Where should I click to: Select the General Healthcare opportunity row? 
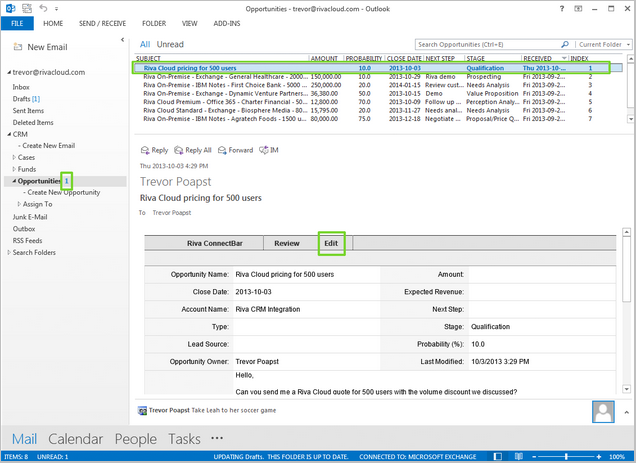pyautogui.click(x=378, y=77)
